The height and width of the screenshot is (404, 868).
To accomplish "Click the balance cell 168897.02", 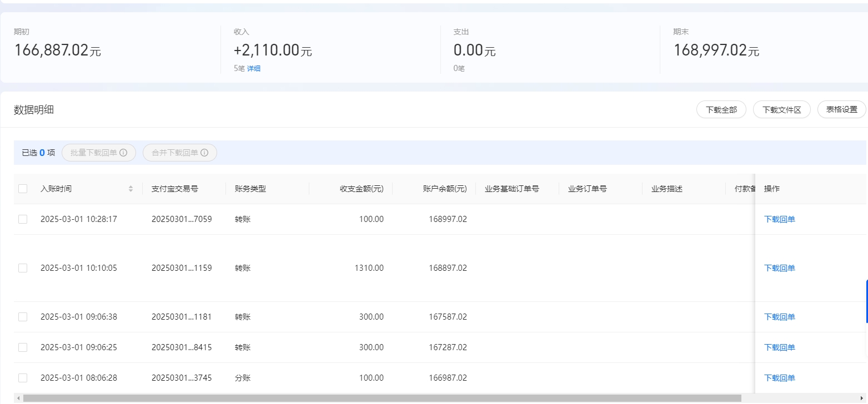I will (x=448, y=268).
